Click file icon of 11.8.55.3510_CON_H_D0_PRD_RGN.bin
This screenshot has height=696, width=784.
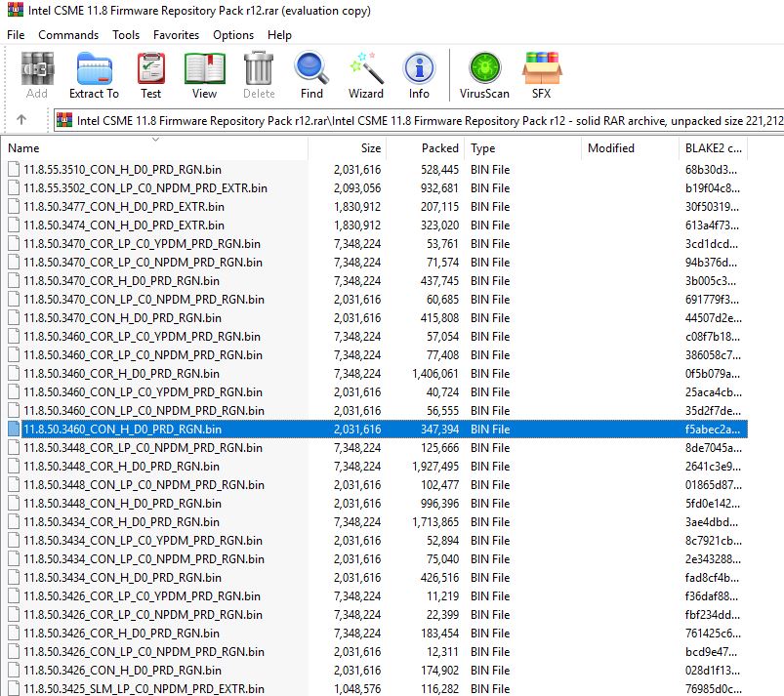[x=14, y=170]
